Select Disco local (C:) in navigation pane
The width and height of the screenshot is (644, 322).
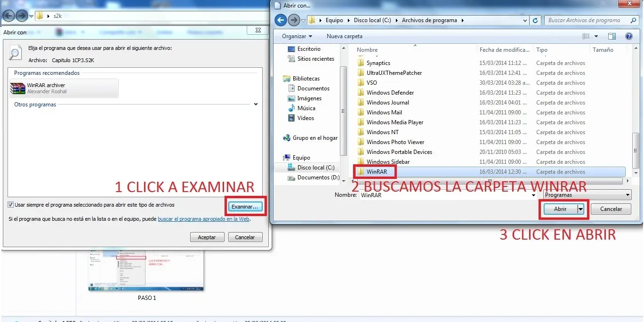coord(316,168)
